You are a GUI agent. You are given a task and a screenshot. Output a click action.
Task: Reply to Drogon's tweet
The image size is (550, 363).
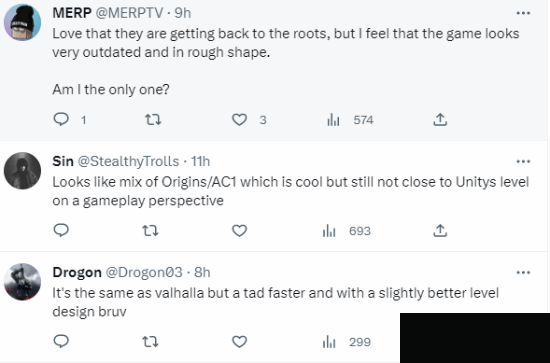[61, 341]
